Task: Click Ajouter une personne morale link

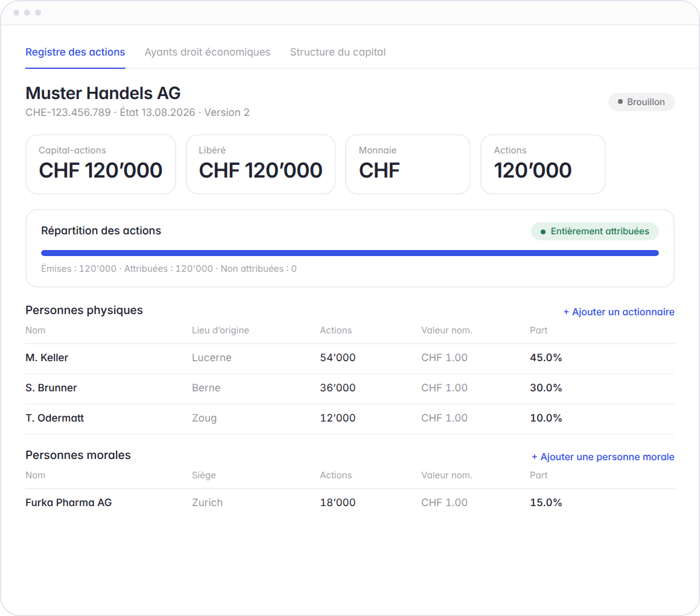Action: tap(603, 457)
